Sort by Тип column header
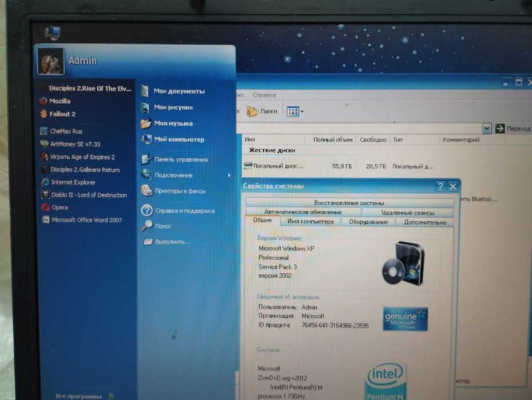 tap(415, 139)
